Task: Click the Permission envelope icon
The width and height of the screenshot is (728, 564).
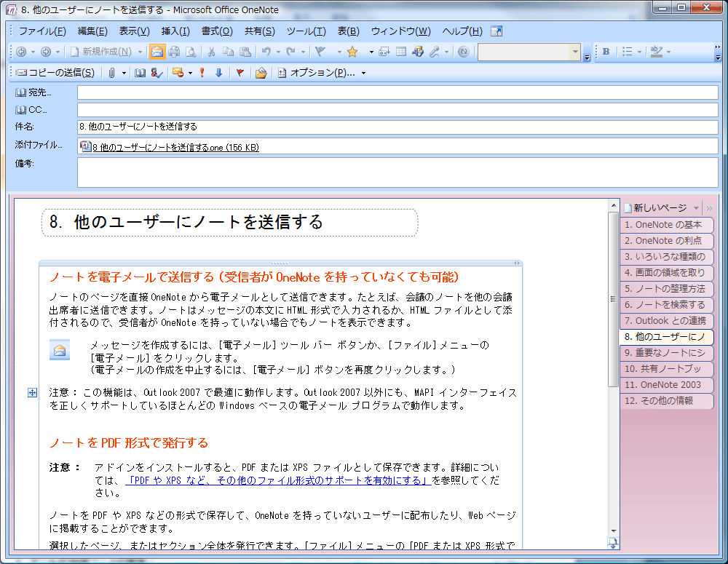Action: [178, 73]
